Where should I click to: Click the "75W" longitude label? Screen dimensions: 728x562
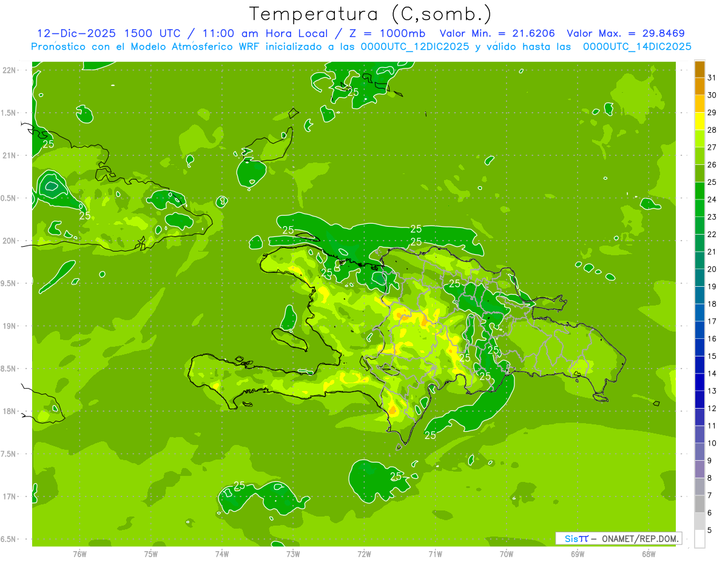151,554
